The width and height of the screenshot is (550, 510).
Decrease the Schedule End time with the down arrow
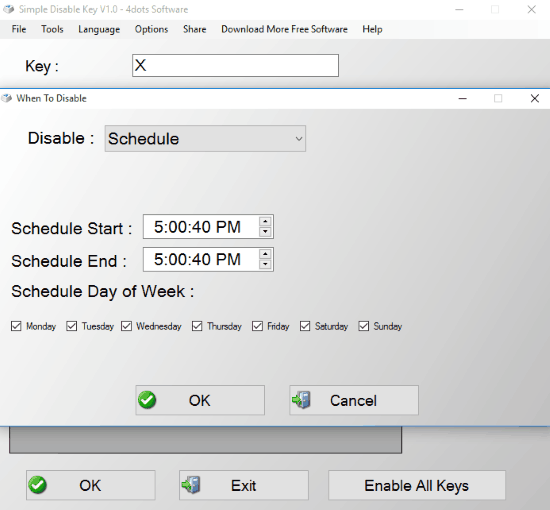[x=265, y=264]
